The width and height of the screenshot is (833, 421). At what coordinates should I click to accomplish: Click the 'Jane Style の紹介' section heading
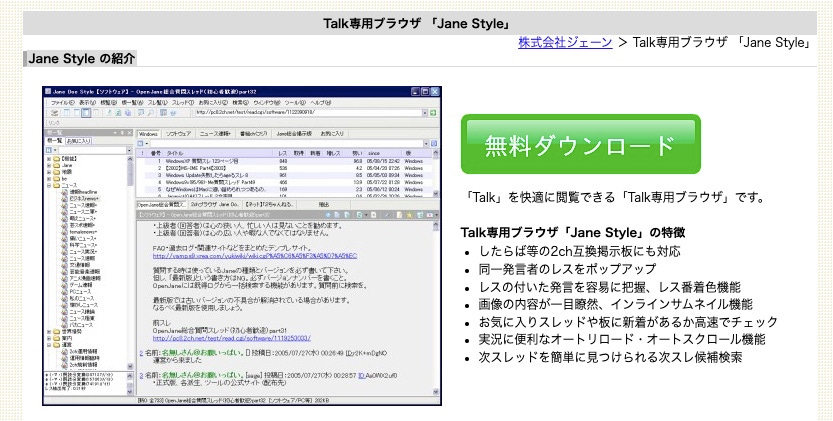tap(81, 58)
